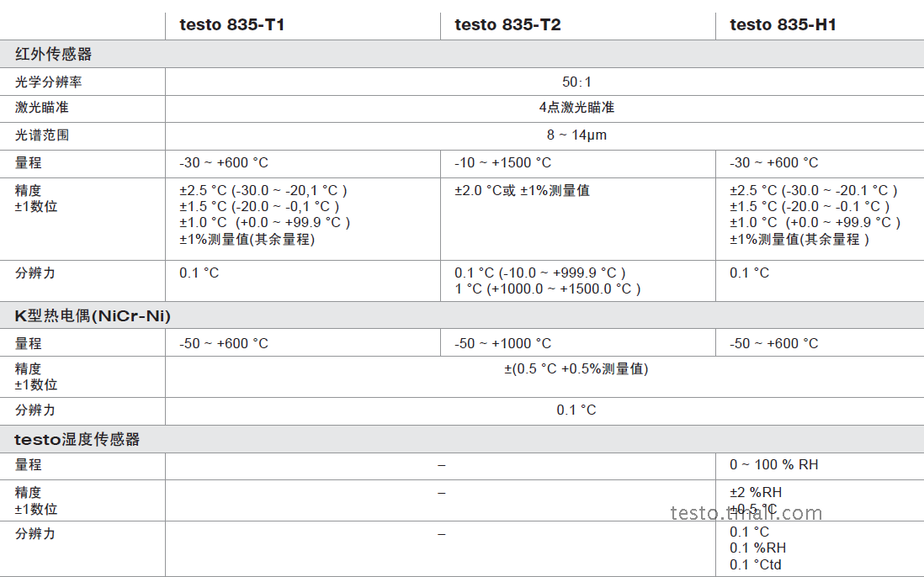Click the testo 835-T1 column header
924x577 pixels.
pos(232,24)
